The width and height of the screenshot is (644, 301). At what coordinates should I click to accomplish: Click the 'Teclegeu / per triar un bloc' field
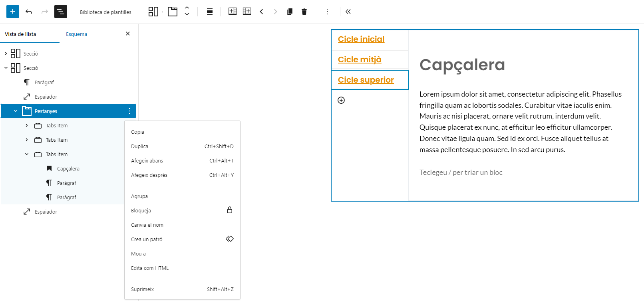[461, 172]
